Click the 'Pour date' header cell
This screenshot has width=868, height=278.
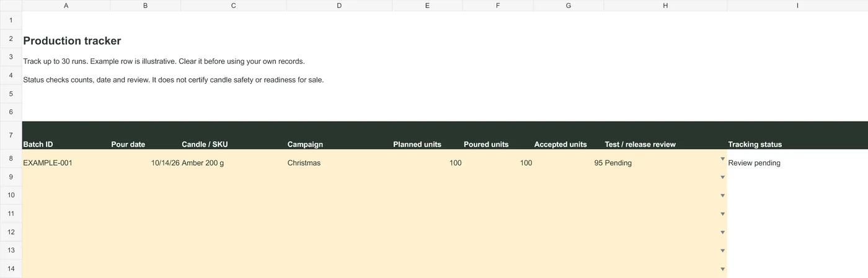pos(146,135)
